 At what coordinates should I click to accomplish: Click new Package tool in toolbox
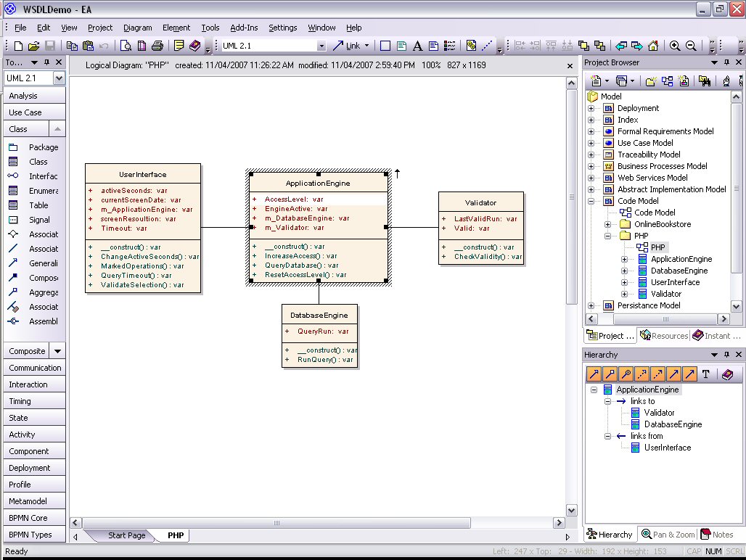click(x=34, y=147)
